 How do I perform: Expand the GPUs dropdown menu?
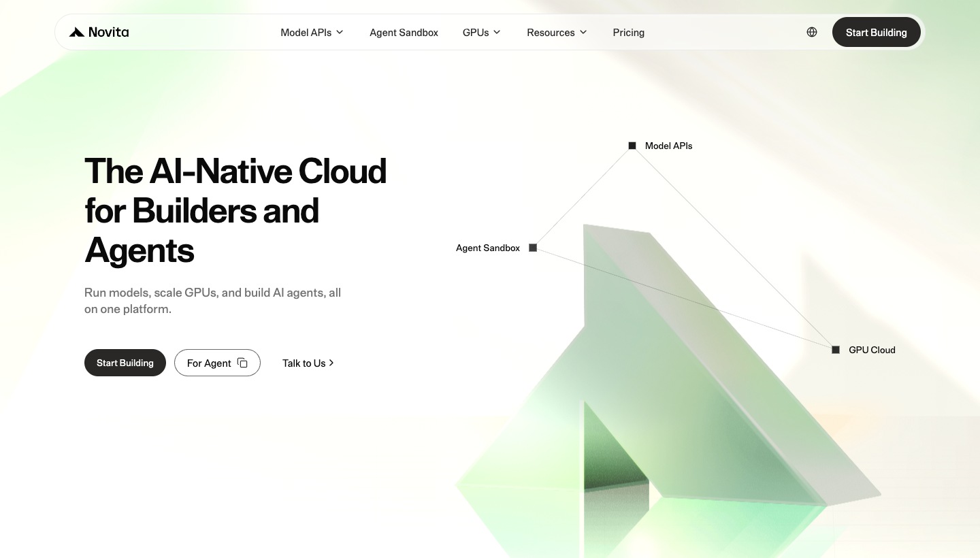481,32
